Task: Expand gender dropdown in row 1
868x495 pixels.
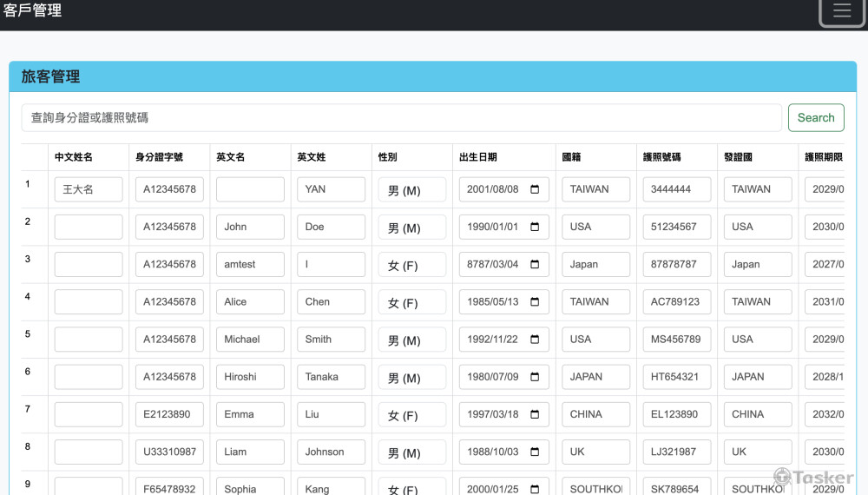Action: click(411, 190)
